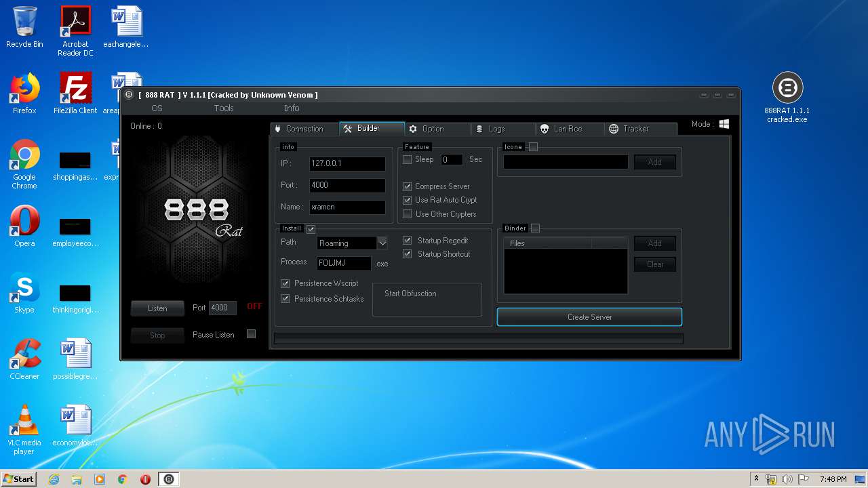Viewport: 868px width, 488px height.
Task: Open the possiblegre Word document
Action: pyautogui.click(x=75, y=359)
